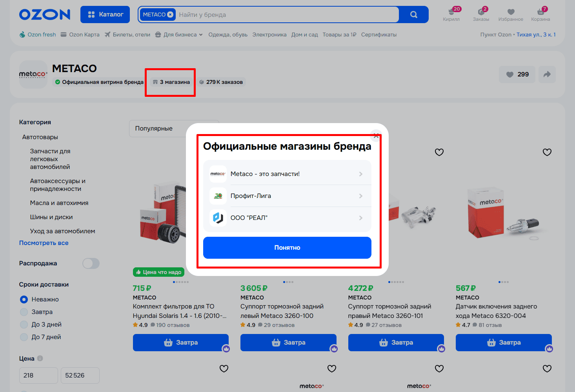This screenshot has height=392, width=575.
Task: Click the minimum price field 218
Action: click(38, 376)
